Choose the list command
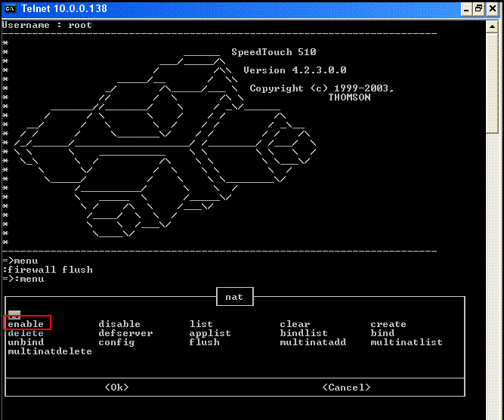The image size is (504, 420). [201, 324]
